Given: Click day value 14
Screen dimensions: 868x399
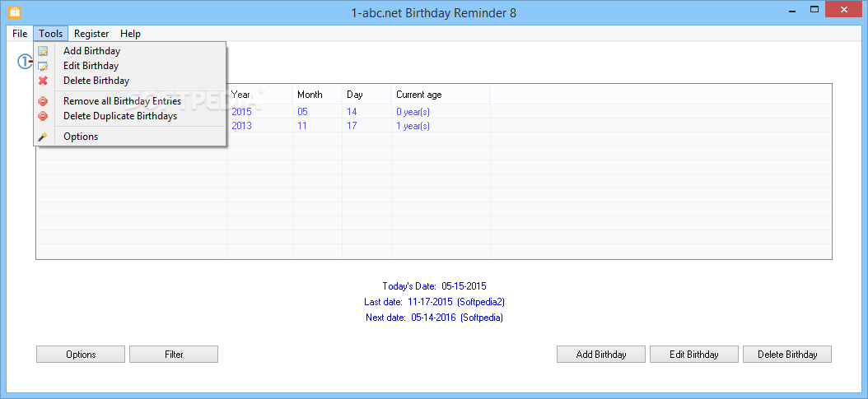Looking at the screenshot, I should point(352,112).
